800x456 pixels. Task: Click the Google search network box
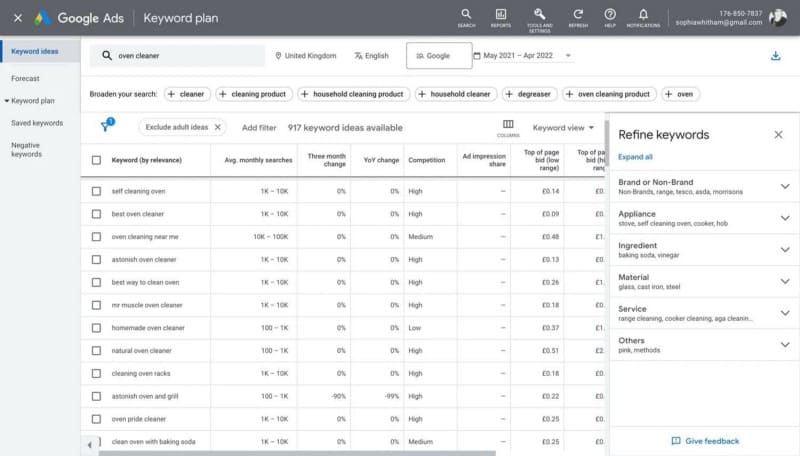pyautogui.click(x=439, y=56)
